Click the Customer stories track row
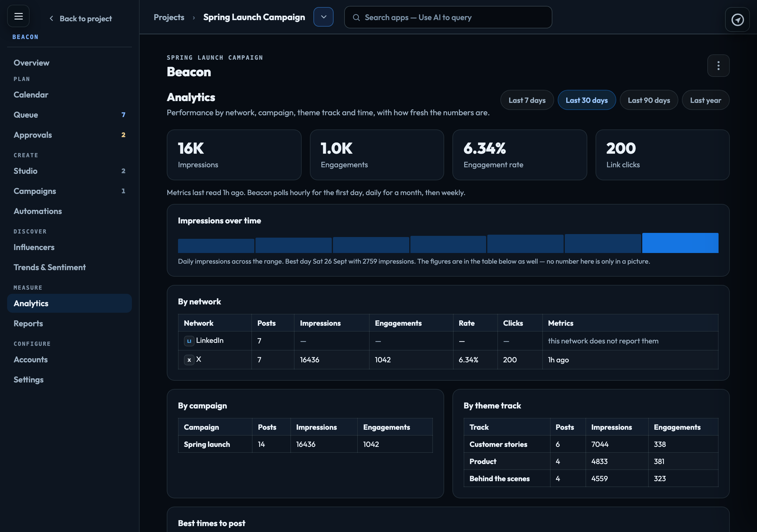The height and width of the screenshot is (532, 757). 591,444
